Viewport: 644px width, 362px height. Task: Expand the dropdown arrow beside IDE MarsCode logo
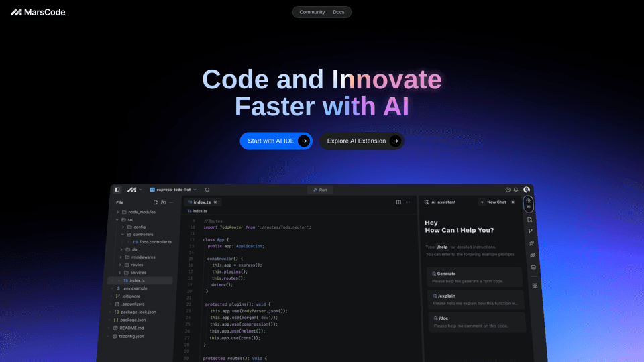[x=140, y=190]
